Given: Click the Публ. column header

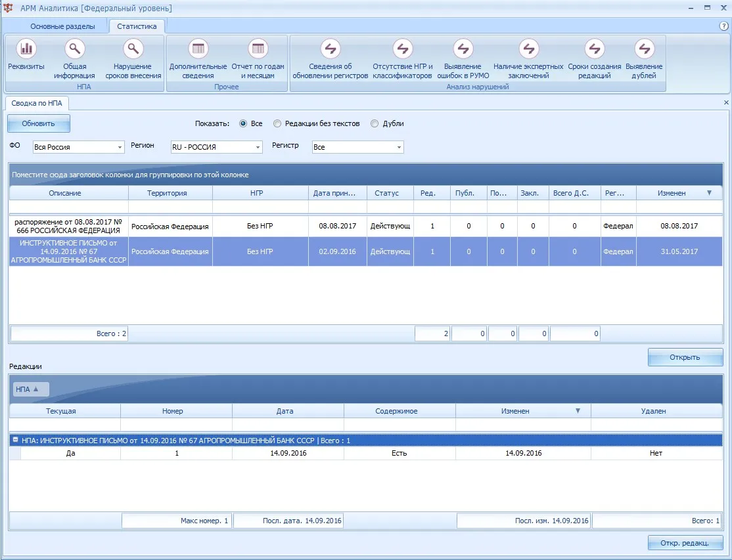Looking at the screenshot, I should click(x=469, y=193).
